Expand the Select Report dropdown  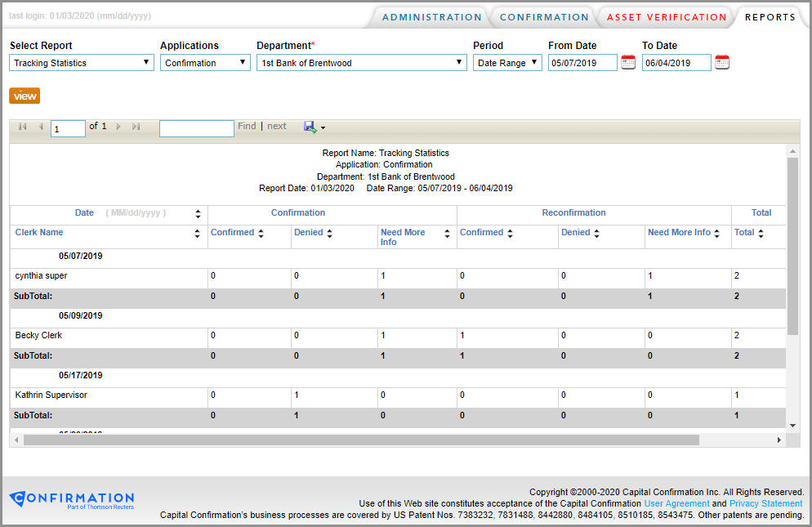pyautogui.click(x=82, y=63)
